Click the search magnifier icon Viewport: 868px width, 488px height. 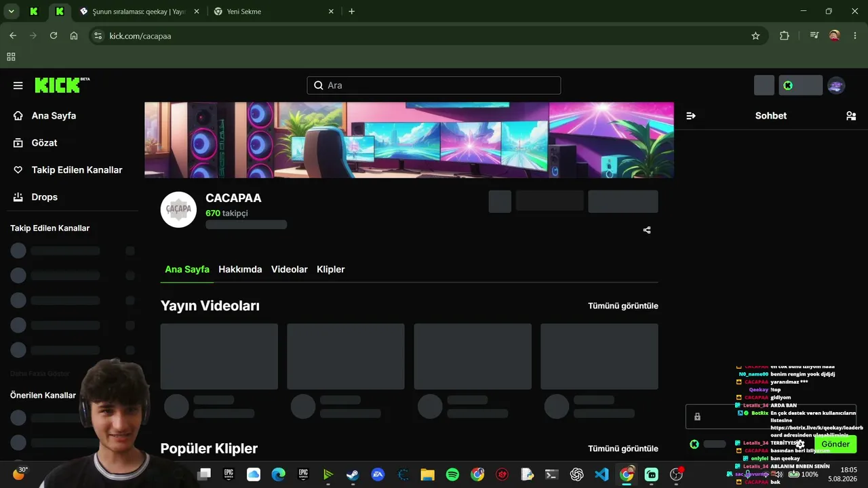point(319,85)
